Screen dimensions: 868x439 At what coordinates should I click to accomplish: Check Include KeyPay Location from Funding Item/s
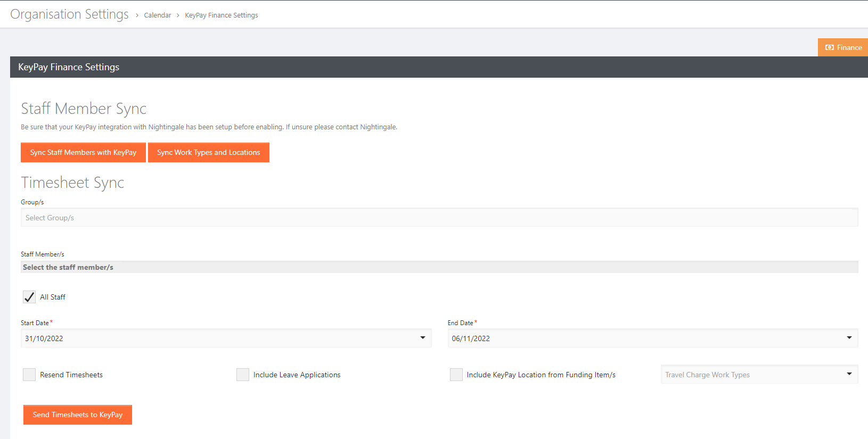[x=456, y=375]
